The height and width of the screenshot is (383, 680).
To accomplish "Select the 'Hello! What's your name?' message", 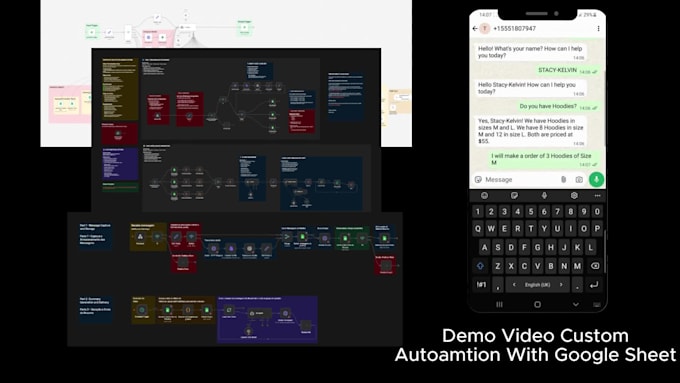I will (x=531, y=52).
